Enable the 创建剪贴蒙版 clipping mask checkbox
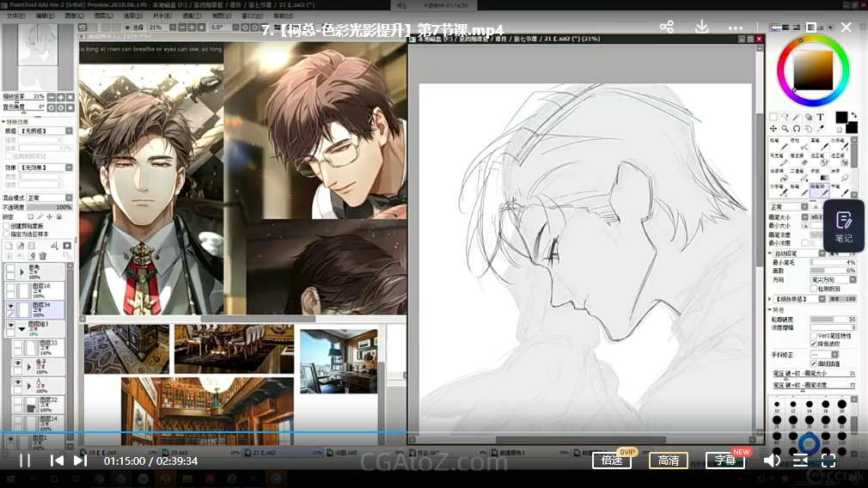This screenshot has height=488, width=868. click(x=6, y=226)
